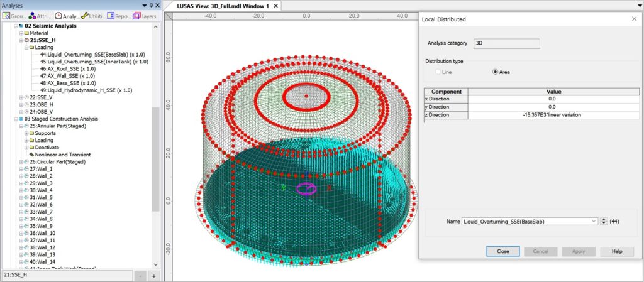The height and width of the screenshot is (282, 644).
Task: Open the Groups treeview tab
Action: point(14,16)
